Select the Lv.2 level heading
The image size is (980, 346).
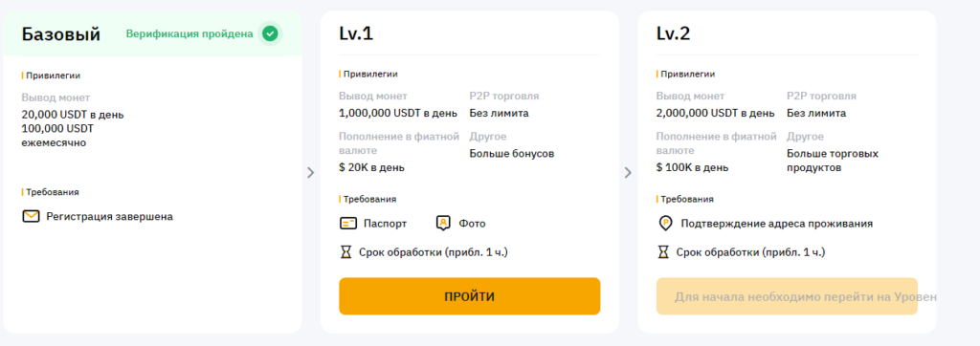pyautogui.click(x=673, y=33)
